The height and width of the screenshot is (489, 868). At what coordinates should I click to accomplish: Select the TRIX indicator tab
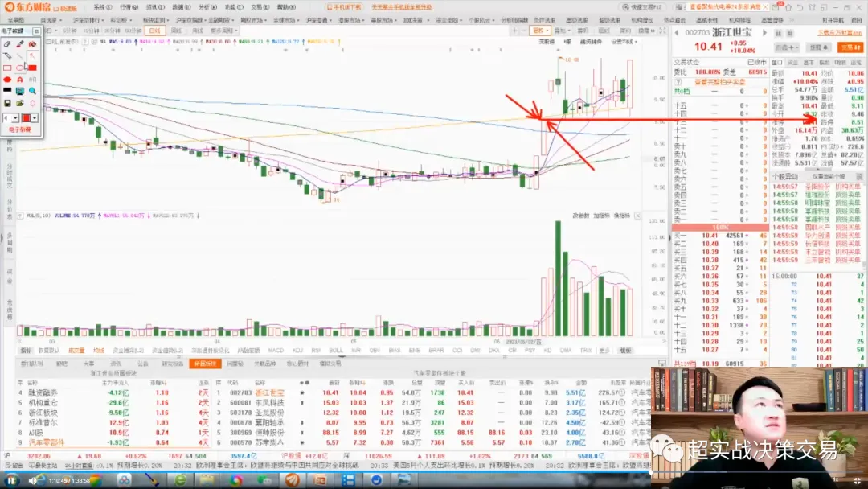(x=586, y=351)
